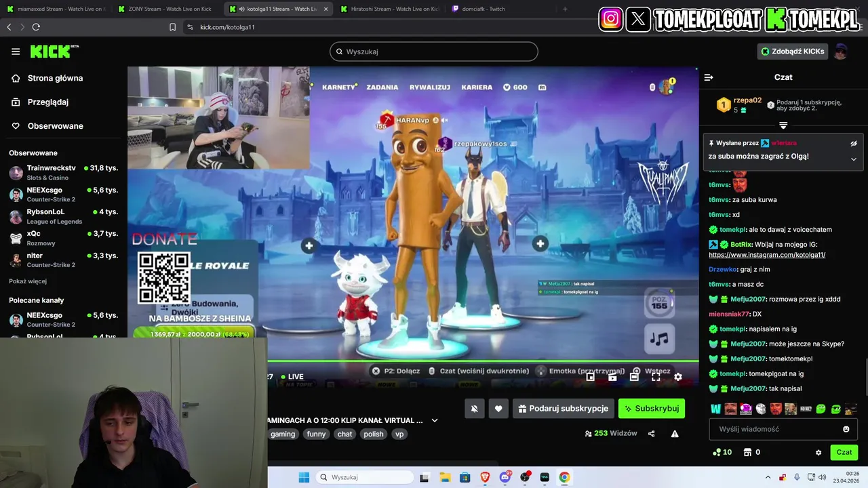
Task: Enter fullscreen video mode
Action: point(656,377)
